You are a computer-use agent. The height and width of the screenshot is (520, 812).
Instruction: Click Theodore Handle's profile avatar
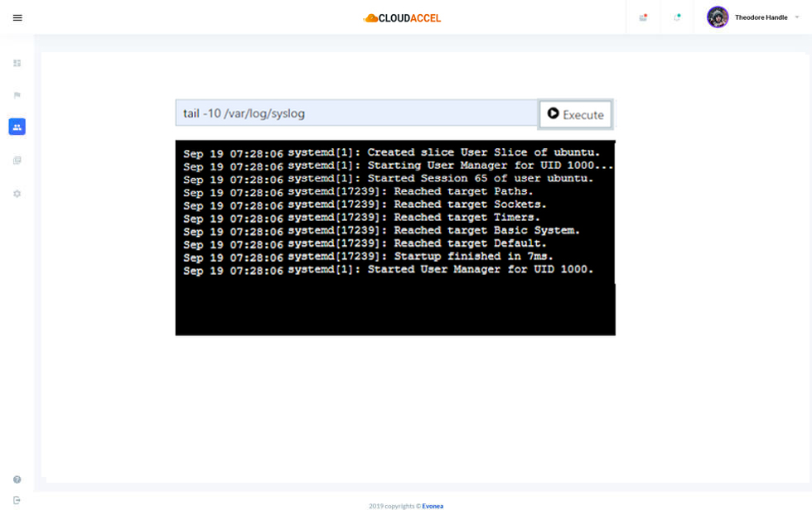coord(718,17)
